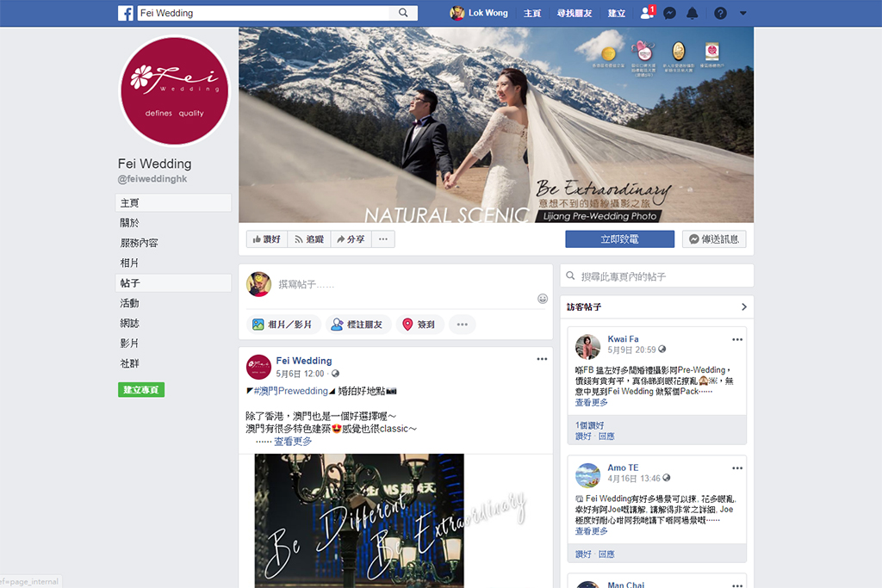Open Man Chai profile name link
Image resolution: width=882 pixels, height=588 pixels.
click(x=626, y=585)
